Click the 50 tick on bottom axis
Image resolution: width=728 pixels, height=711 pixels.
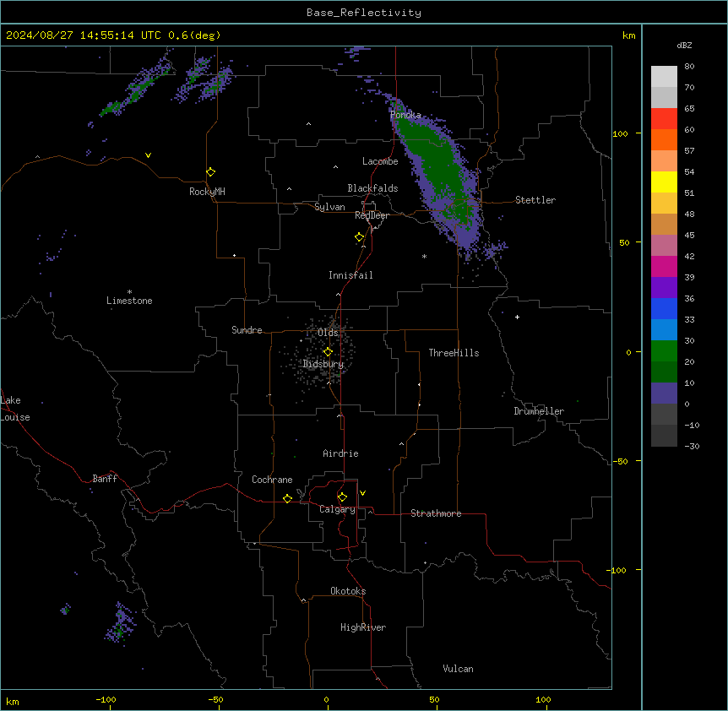click(x=435, y=699)
